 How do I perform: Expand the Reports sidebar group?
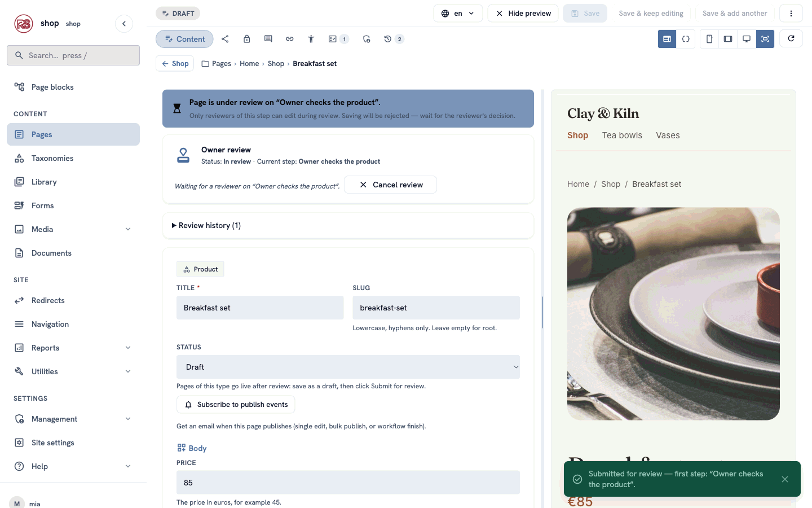[73, 348]
